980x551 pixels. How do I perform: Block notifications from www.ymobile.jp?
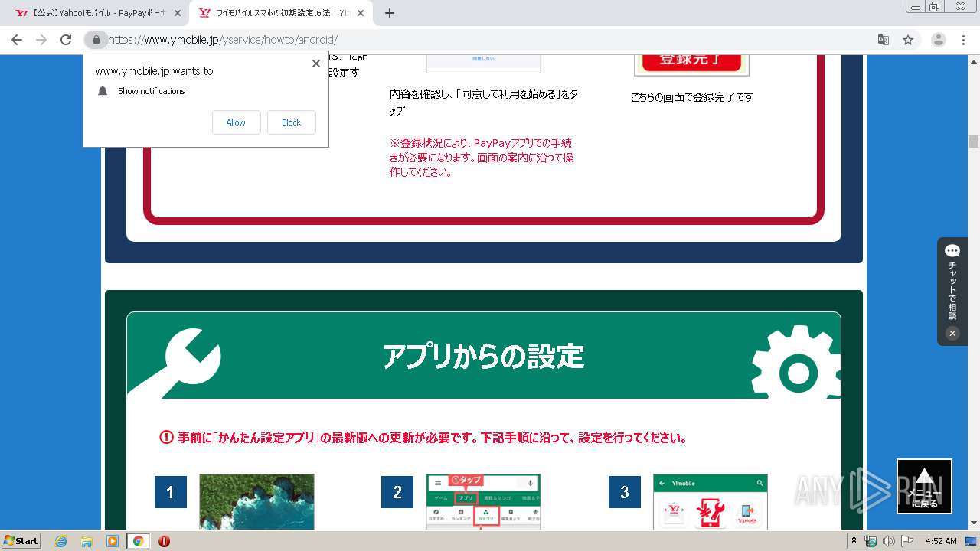click(x=292, y=122)
